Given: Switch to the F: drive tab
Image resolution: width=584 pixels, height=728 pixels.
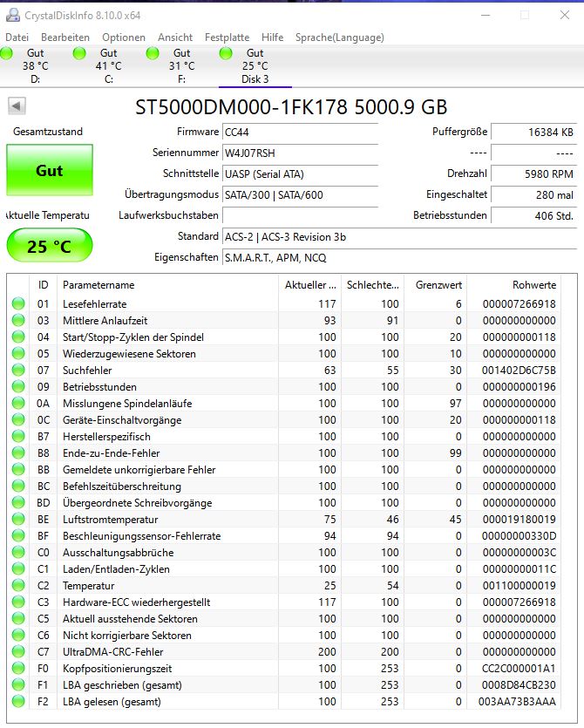Looking at the screenshot, I should 181,66.
